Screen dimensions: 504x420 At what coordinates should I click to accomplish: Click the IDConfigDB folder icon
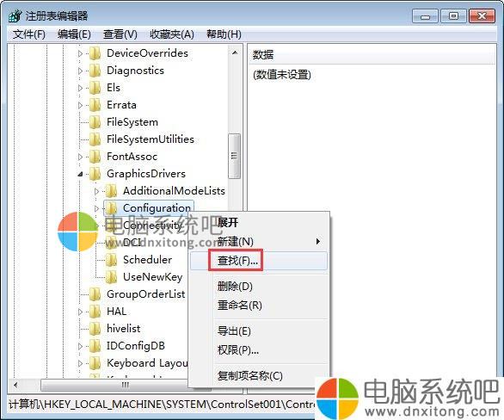click(95, 346)
